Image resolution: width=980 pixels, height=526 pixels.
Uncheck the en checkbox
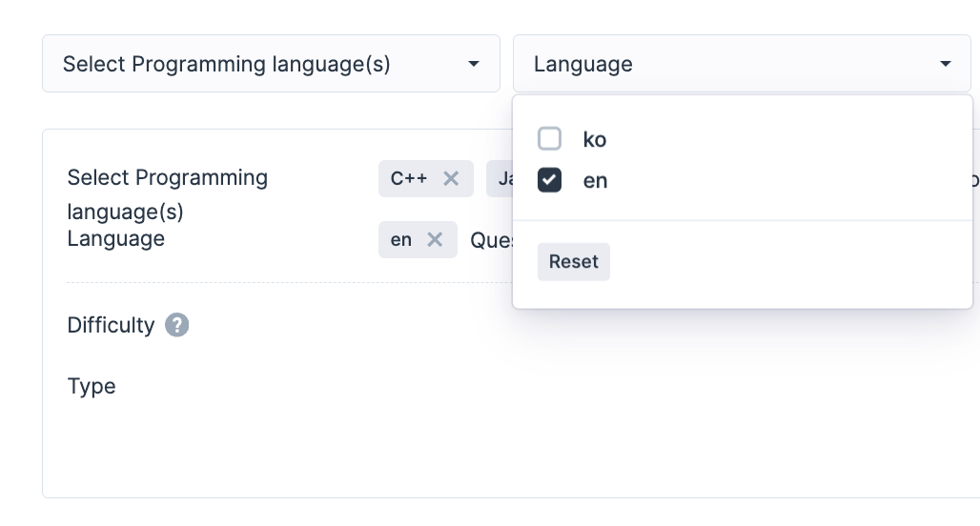pyautogui.click(x=549, y=180)
